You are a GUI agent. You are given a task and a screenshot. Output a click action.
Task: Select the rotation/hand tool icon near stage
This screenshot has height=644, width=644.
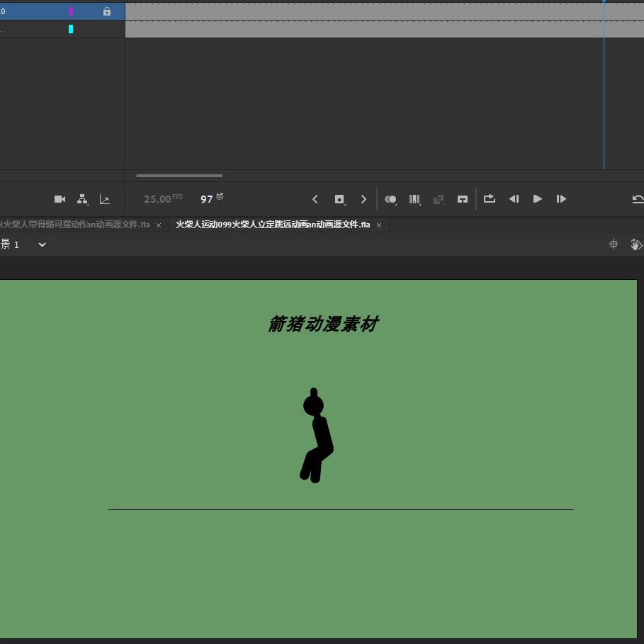635,244
